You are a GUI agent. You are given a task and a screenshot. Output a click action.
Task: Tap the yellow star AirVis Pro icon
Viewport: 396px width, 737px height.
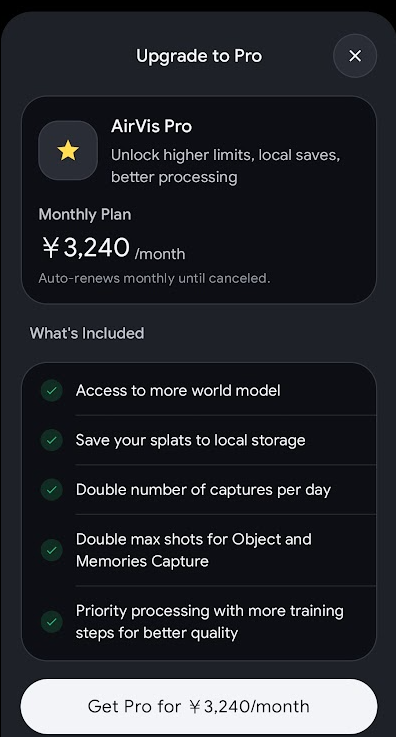point(68,150)
